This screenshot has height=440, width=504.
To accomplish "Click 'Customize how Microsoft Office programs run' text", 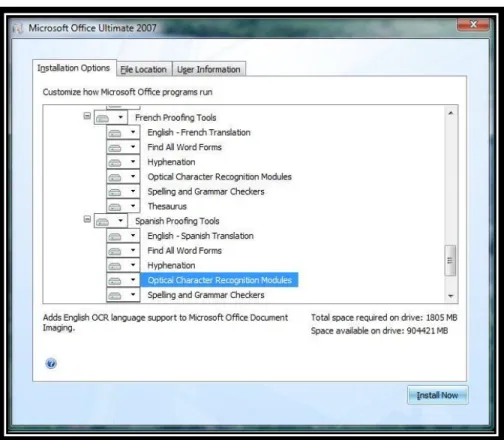I will click(128, 92).
